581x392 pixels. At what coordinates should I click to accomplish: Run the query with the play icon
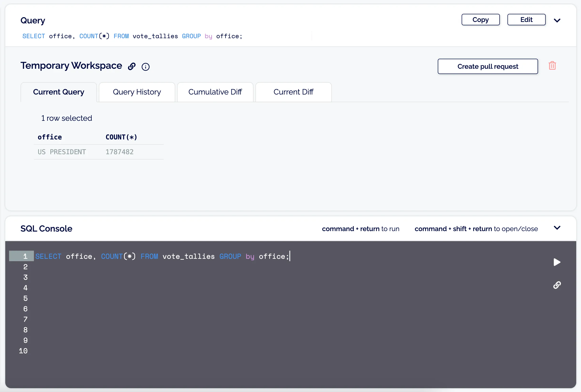[x=557, y=262]
